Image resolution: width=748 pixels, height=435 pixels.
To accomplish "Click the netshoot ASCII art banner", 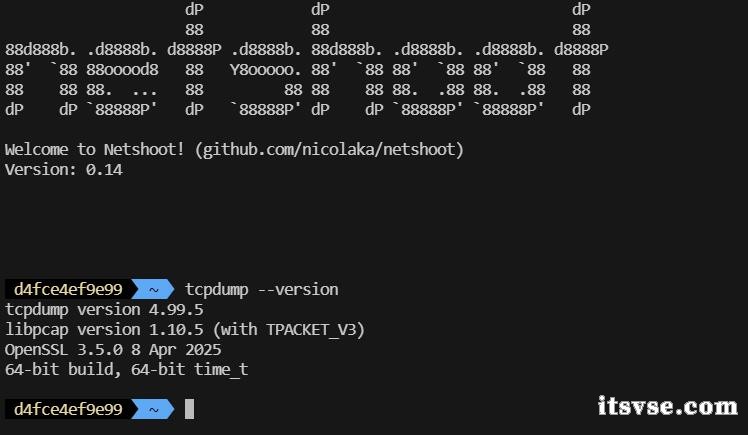I will click(307, 60).
